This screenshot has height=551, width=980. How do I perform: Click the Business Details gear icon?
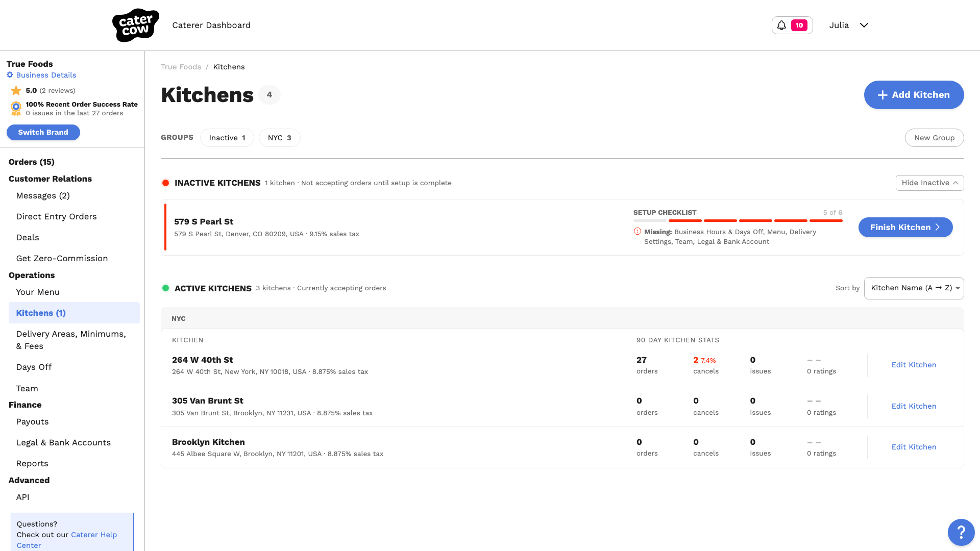click(10, 75)
